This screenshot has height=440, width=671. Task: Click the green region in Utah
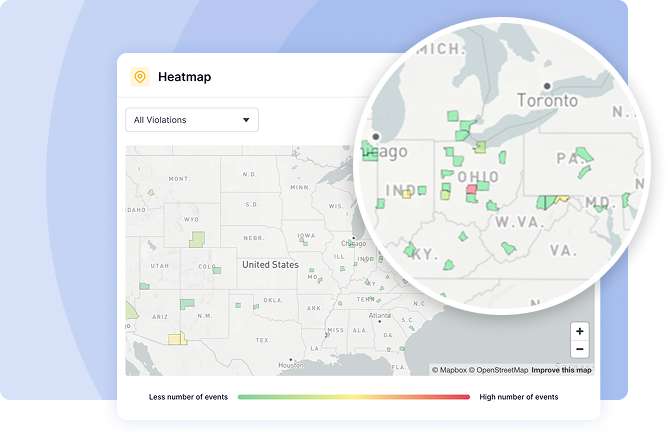(144, 286)
